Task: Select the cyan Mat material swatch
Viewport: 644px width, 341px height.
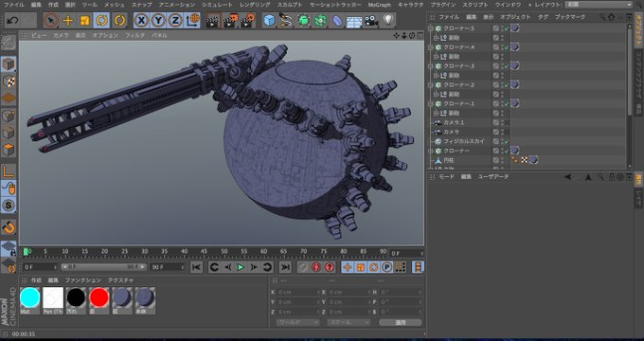Action: pyautogui.click(x=30, y=298)
